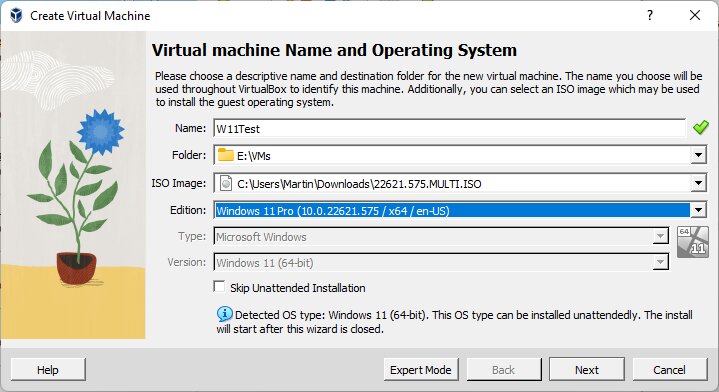Expand the Edition dropdown arrow
The width and height of the screenshot is (719, 392).
[698, 210]
